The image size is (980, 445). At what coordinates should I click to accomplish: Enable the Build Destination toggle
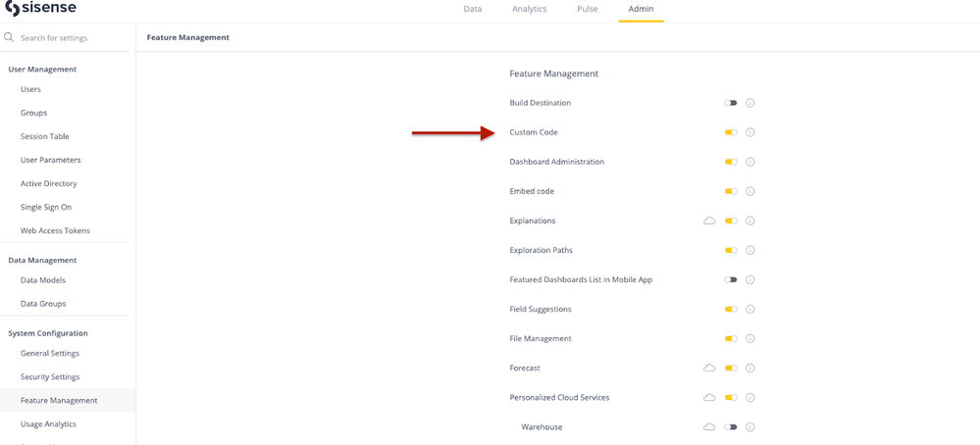731,103
